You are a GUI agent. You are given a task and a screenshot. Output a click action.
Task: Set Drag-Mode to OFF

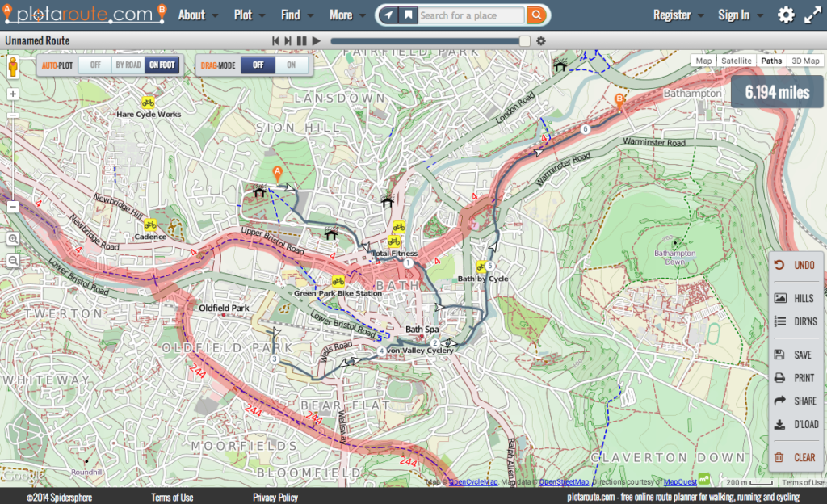pyautogui.click(x=258, y=65)
